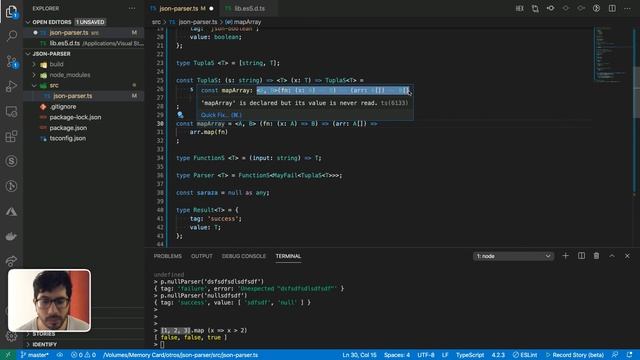Click Record Story (beta) in status bar
This screenshot has height=360, width=640.
(575, 355)
